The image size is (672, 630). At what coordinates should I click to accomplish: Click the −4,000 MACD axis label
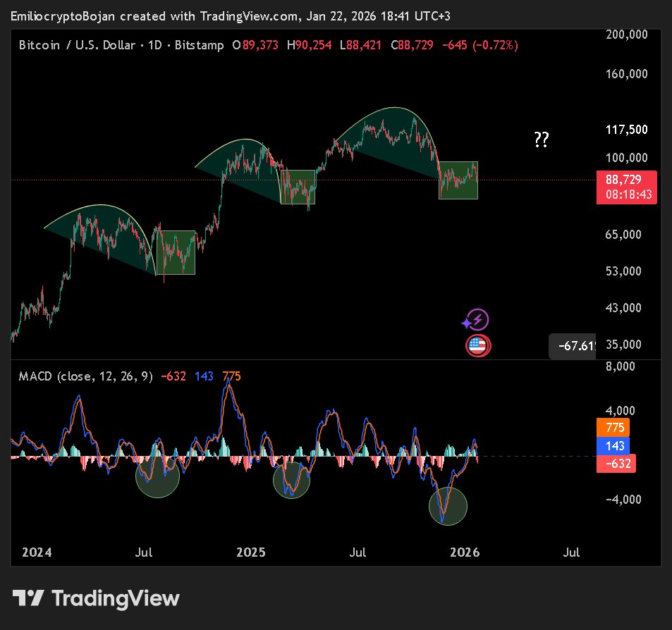[623, 500]
